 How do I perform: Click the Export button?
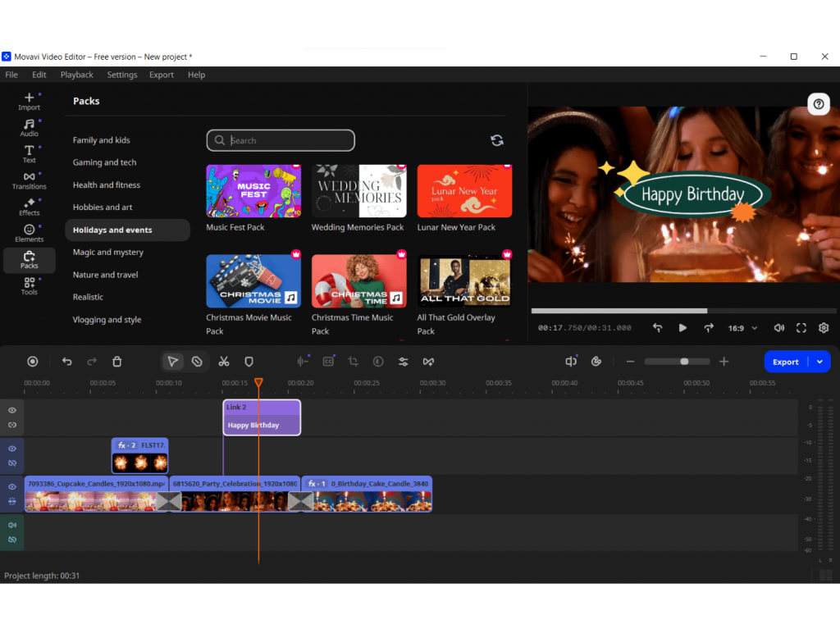tap(785, 362)
